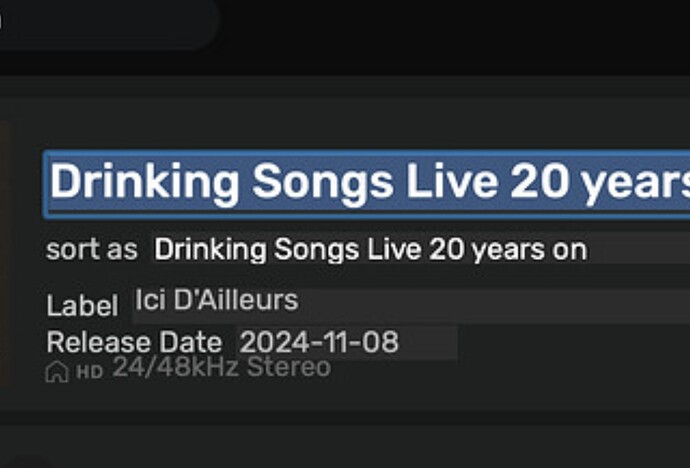Viewport: 690px width, 468px height.
Task: Click the 24/48kHz Stereo format text
Action: (221, 367)
